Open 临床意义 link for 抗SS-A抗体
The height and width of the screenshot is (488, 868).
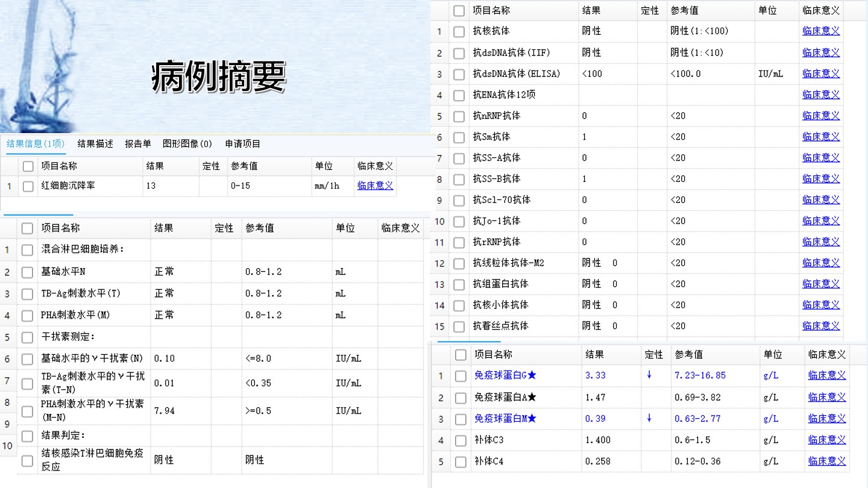point(821,158)
